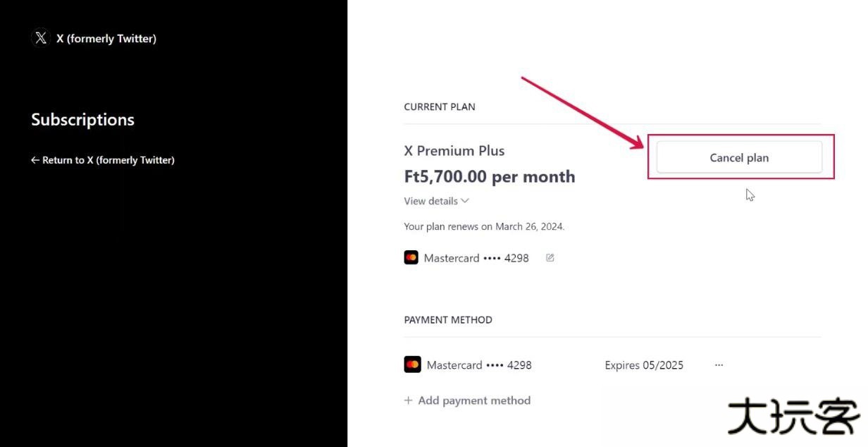Click the back arrow beside Return to X
868x447 pixels.
pyautogui.click(x=35, y=160)
